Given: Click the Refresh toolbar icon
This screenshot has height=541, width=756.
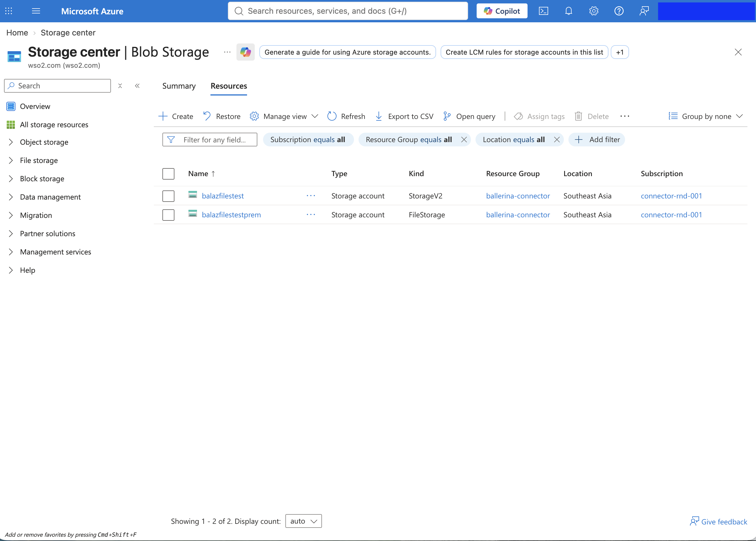Looking at the screenshot, I should click(332, 116).
